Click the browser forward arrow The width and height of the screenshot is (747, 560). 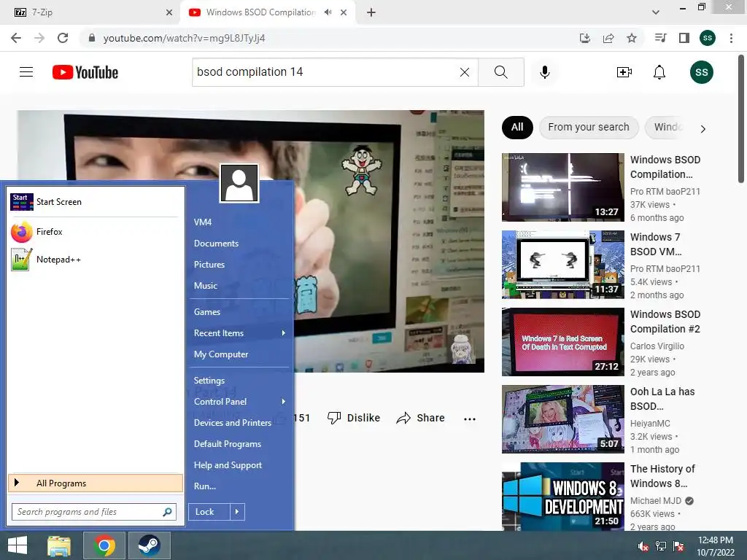(x=39, y=38)
